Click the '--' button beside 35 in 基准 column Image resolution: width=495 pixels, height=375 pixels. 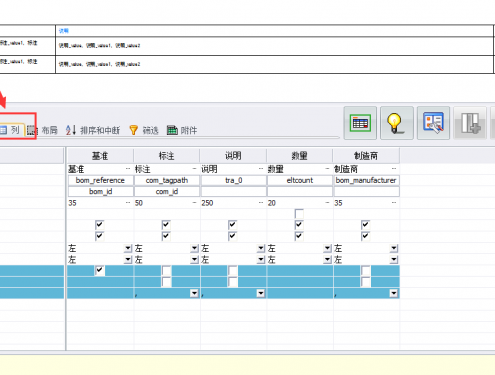click(128, 203)
